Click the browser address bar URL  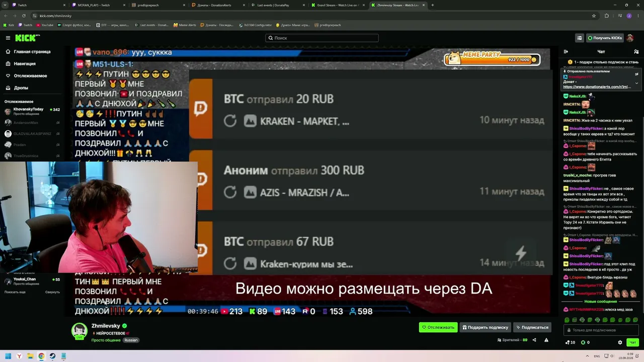[x=55, y=16]
